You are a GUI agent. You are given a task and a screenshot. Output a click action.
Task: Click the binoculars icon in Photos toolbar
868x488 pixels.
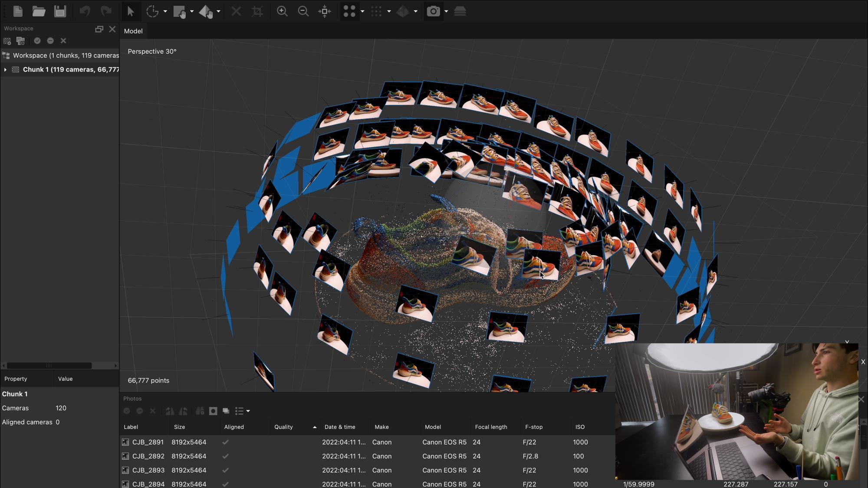200,411
